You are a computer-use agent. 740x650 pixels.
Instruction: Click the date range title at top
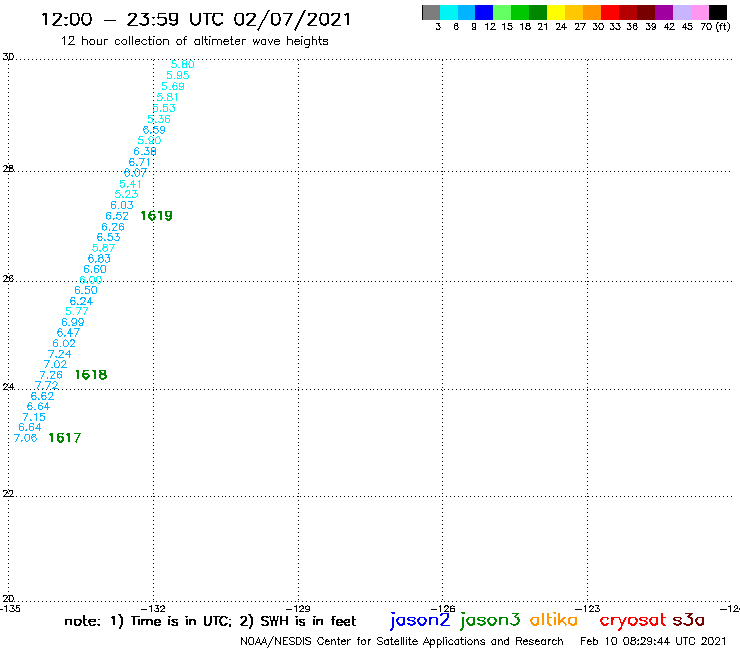pos(196,19)
